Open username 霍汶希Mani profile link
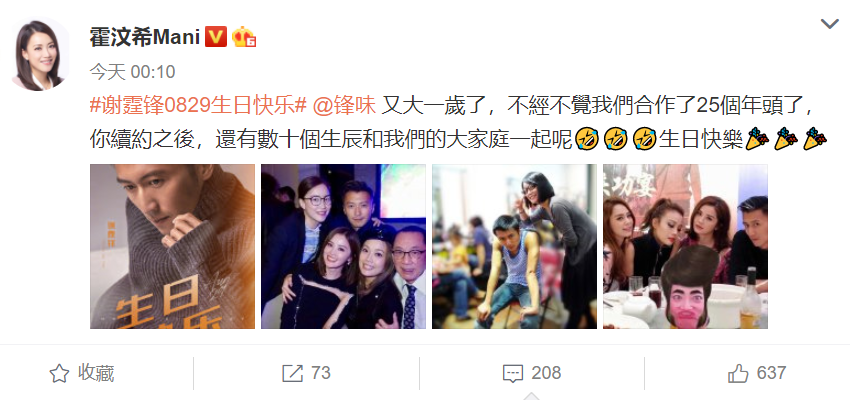This screenshot has width=850, height=400. [145, 37]
